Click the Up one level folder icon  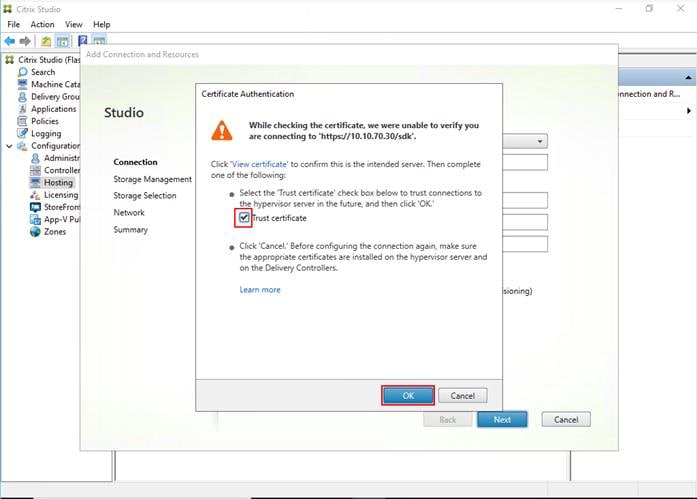click(46, 42)
